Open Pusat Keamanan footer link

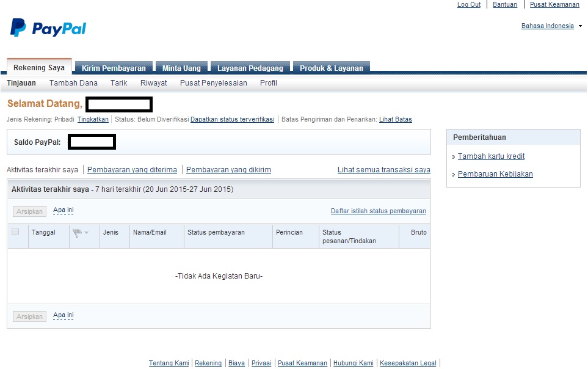coord(302,363)
